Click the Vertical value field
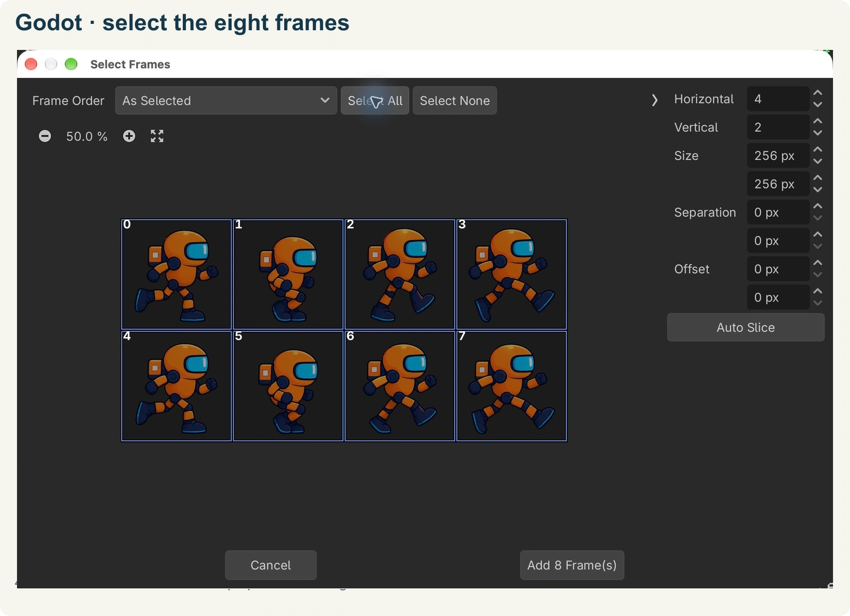850x616 pixels. [x=778, y=127]
